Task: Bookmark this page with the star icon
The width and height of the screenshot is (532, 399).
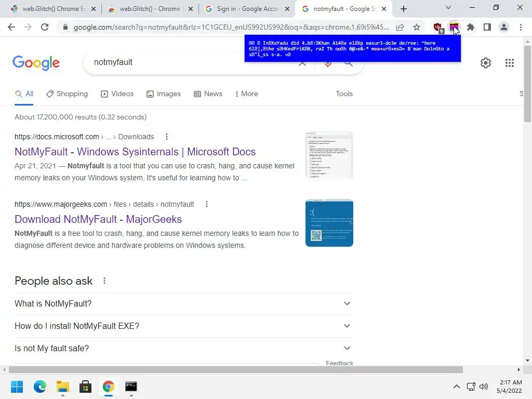Action: pos(417,27)
